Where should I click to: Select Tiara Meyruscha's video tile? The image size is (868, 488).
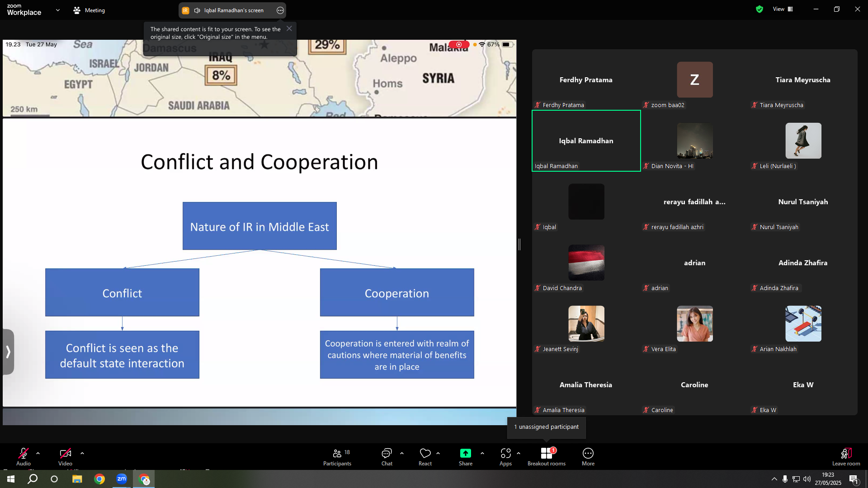point(803,80)
